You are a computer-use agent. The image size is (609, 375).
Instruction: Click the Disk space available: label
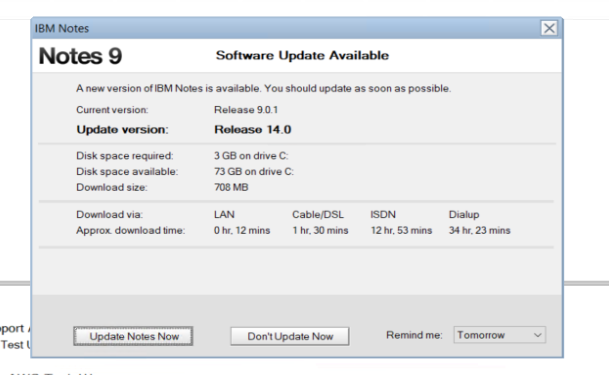(127, 171)
